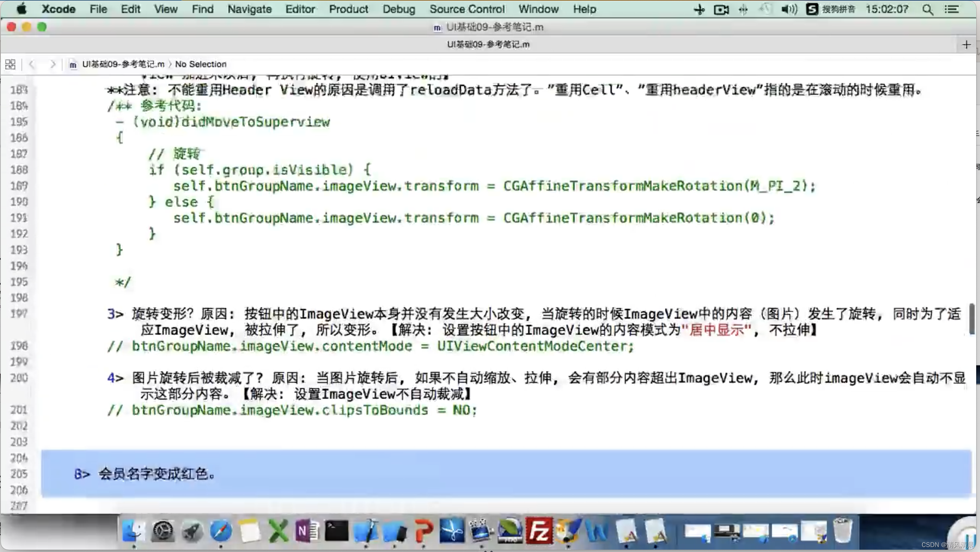Open Spotlight search magnifier
The image size is (980, 552).
pos(928,10)
